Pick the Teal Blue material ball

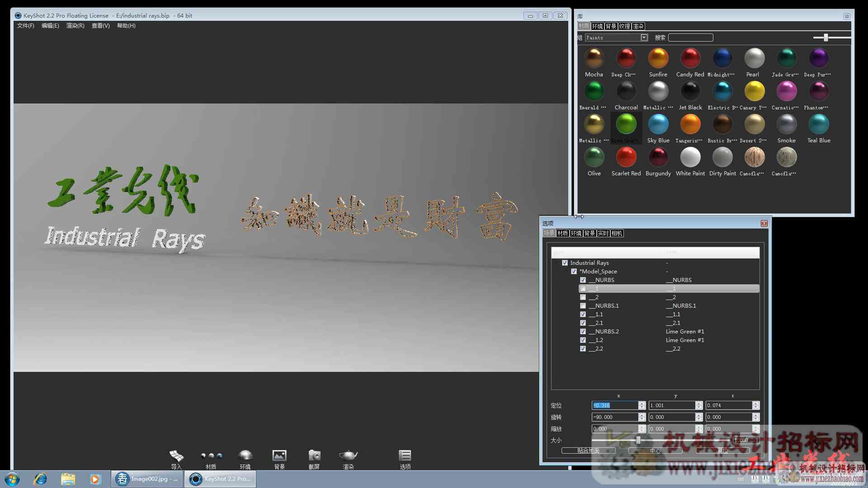click(x=819, y=124)
